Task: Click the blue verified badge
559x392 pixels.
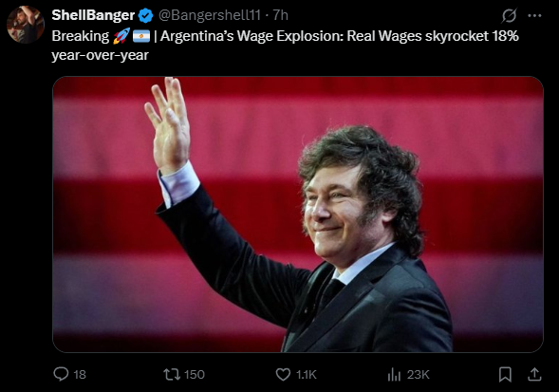Action: (x=145, y=16)
